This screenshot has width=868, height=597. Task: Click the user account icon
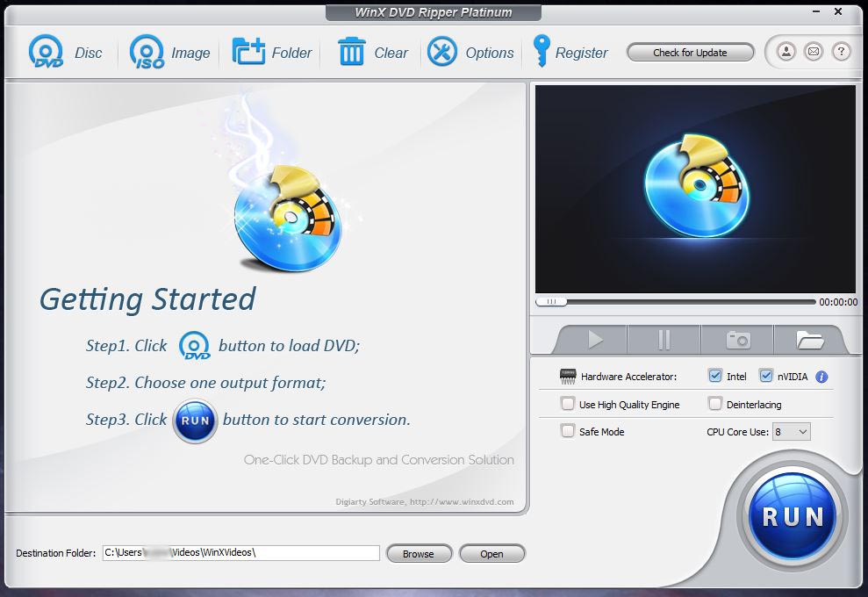coord(786,52)
